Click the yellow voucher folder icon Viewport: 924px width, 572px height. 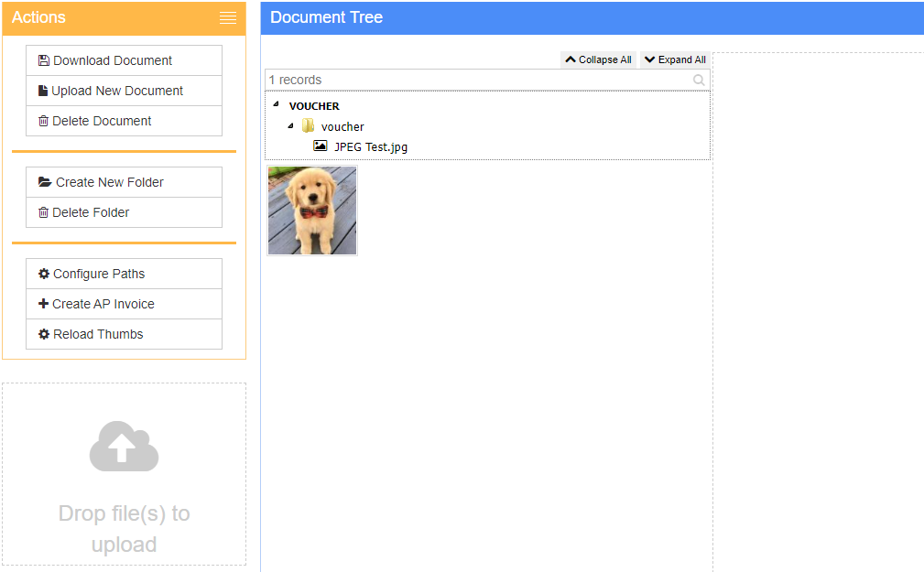point(308,125)
